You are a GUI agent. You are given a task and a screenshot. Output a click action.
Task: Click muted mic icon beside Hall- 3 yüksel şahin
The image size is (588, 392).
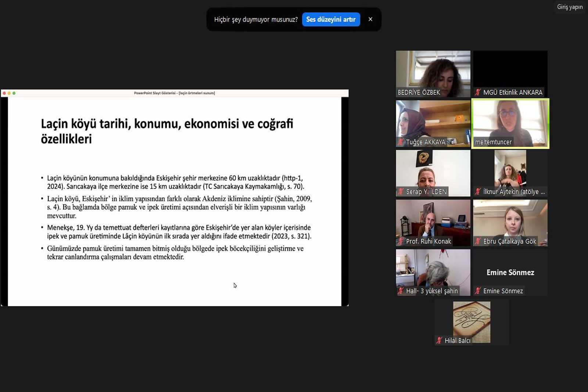(401, 291)
